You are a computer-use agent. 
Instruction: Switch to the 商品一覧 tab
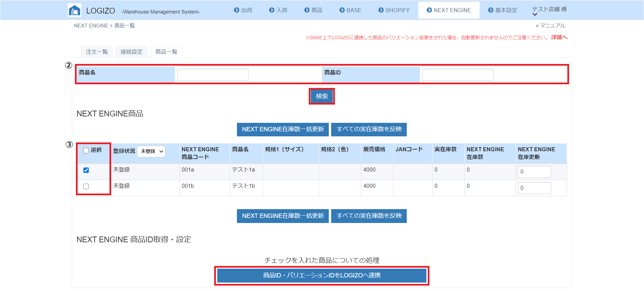166,52
